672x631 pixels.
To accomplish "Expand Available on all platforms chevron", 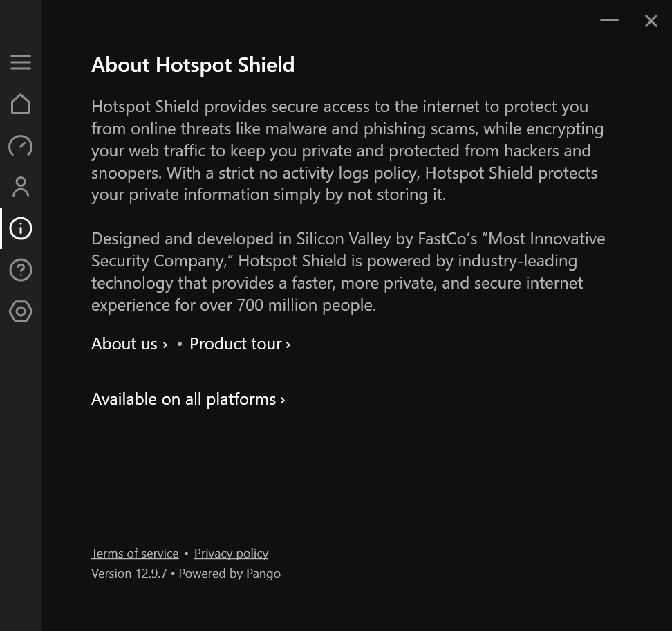I will tap(281, 400).
